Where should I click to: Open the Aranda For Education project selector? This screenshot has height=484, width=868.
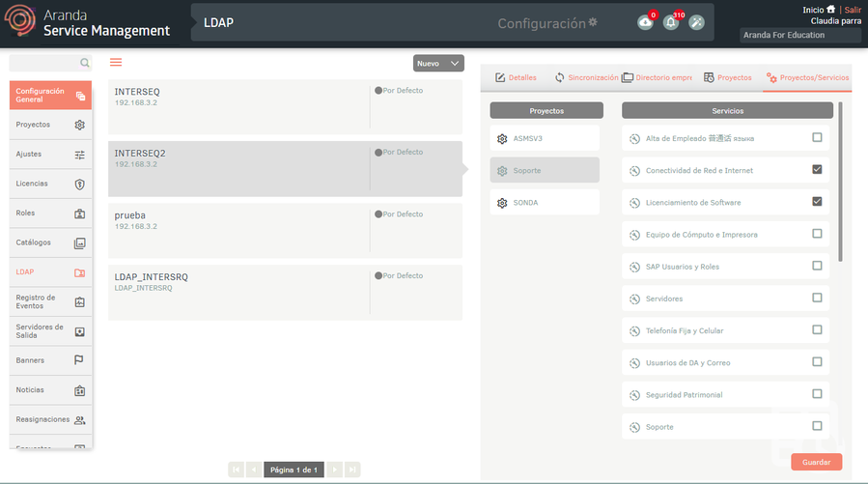click(800, 35)
